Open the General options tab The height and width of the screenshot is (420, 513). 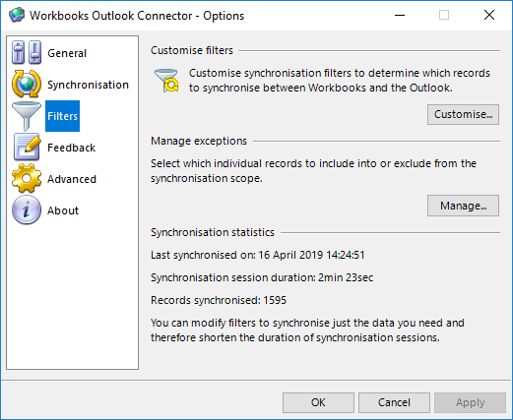click(x=67, y=53)
